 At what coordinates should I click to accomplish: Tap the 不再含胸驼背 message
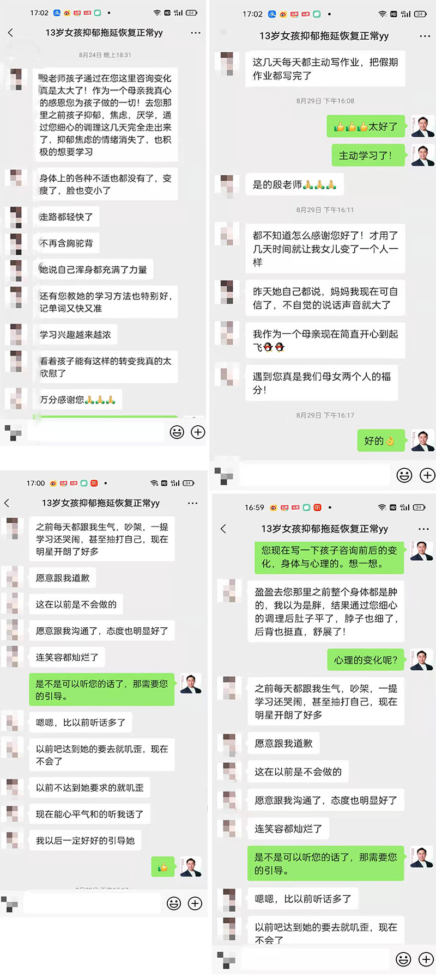point(66,243)
